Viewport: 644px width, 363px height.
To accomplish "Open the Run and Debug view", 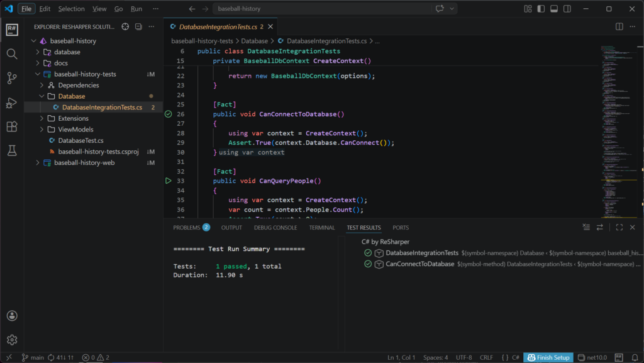I will coord(12,103).
